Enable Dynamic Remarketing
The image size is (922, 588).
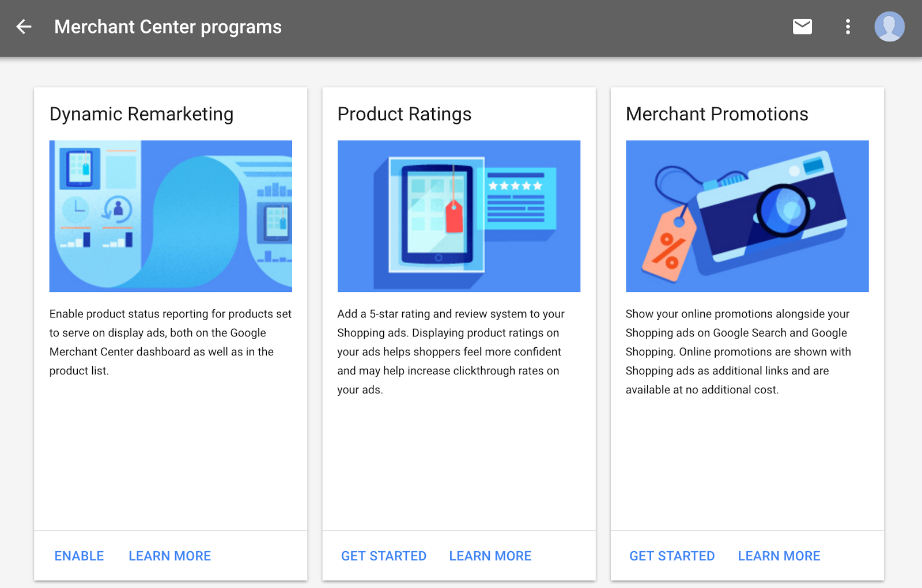click(x=79, y=555)
